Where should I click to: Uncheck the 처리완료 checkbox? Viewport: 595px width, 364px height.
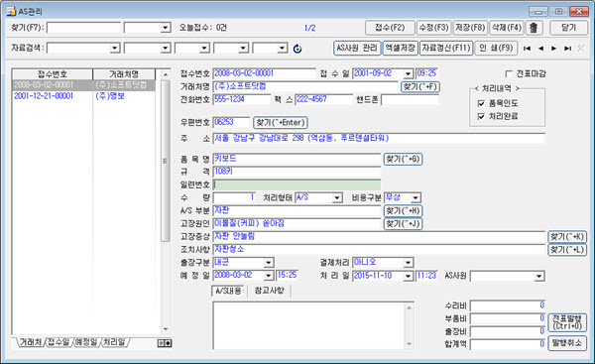coord(481,116)
